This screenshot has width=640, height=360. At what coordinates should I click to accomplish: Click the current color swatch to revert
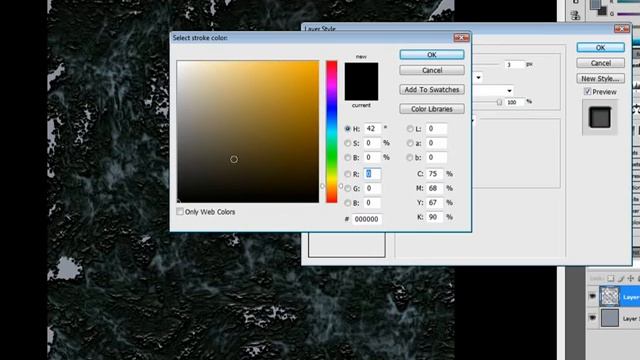pyautogui.click(x=361, y=91)
